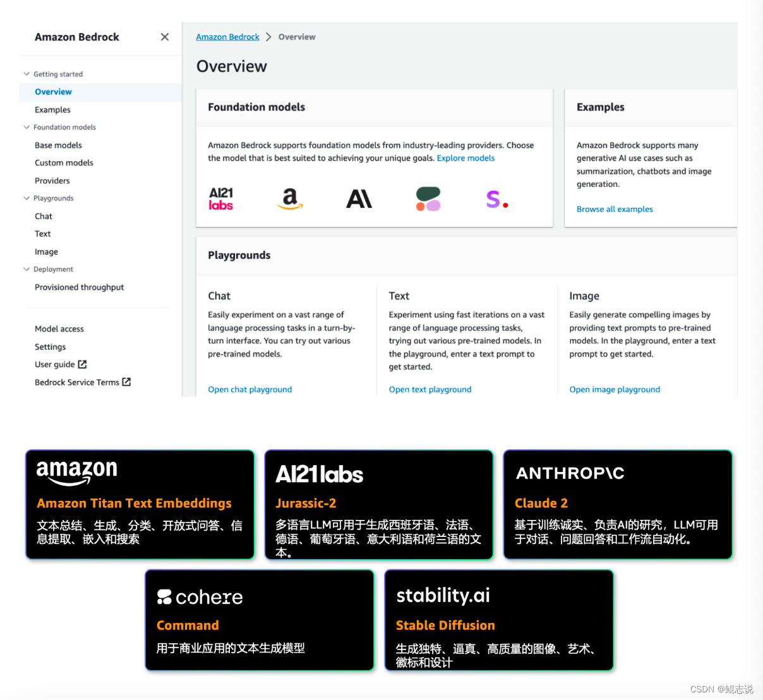This screenshot has width=763, height=700.
Task: Click the Jurassic-2 model title
Action: pyautogui.click(x=306, y=503)
